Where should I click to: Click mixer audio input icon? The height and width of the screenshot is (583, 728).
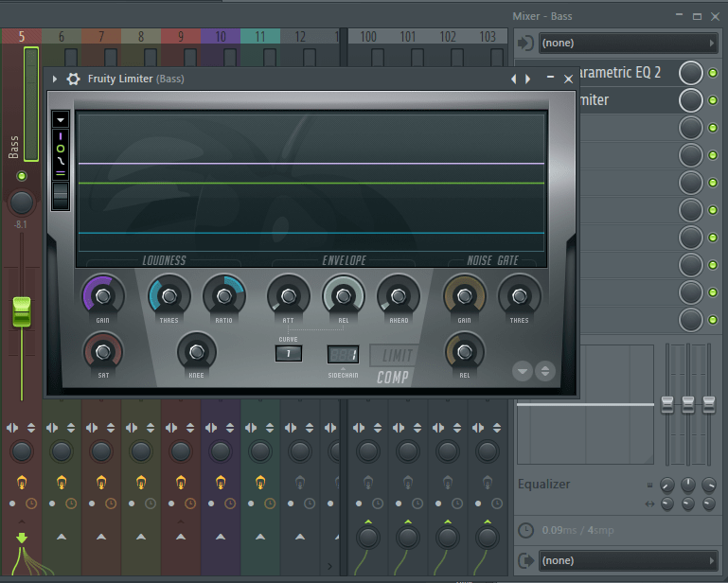[525, 44]
